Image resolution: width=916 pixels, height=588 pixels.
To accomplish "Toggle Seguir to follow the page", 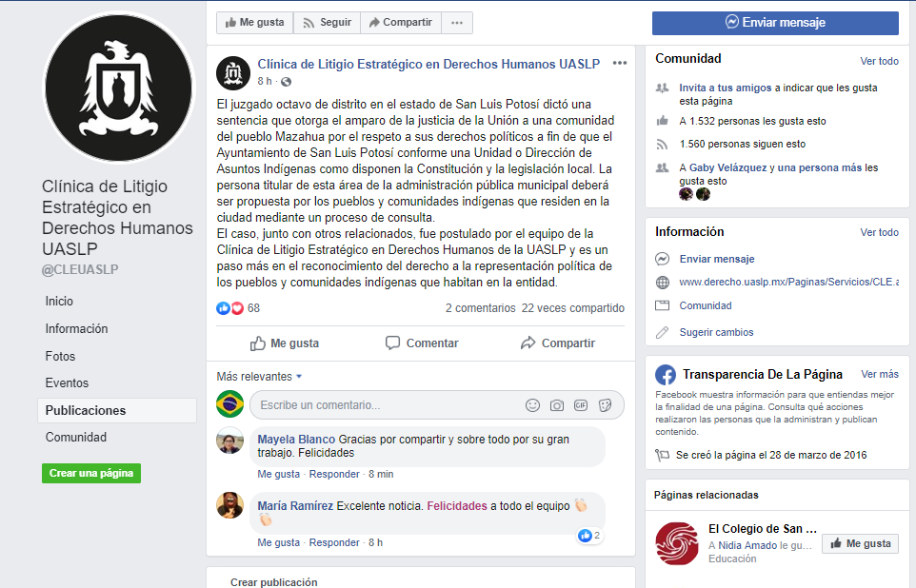I will click(328, 23).
